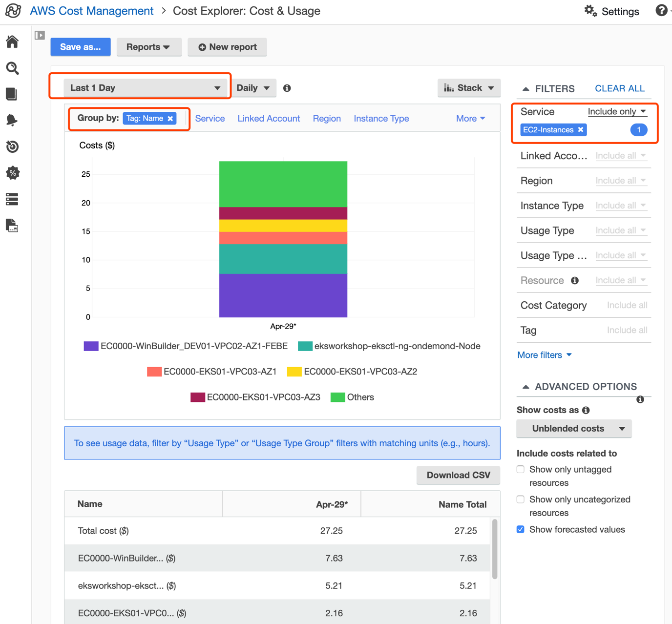Click the table vertical scrollbar
This screenshot has width=672, height=624.
pos(495,549)
